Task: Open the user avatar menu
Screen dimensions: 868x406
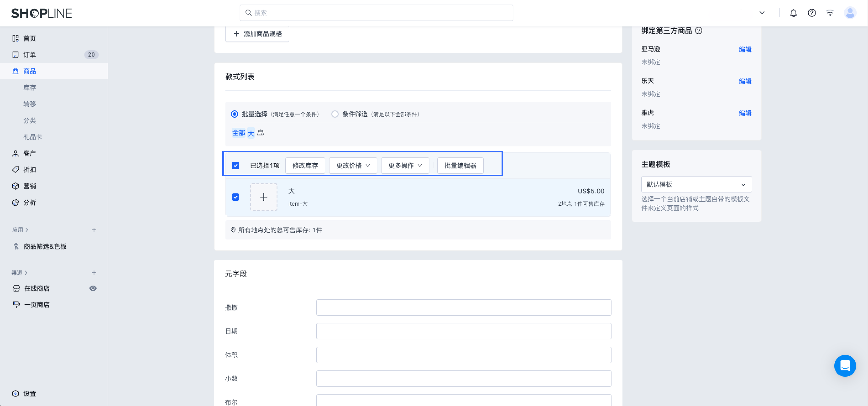Action: tap(850, 13)
